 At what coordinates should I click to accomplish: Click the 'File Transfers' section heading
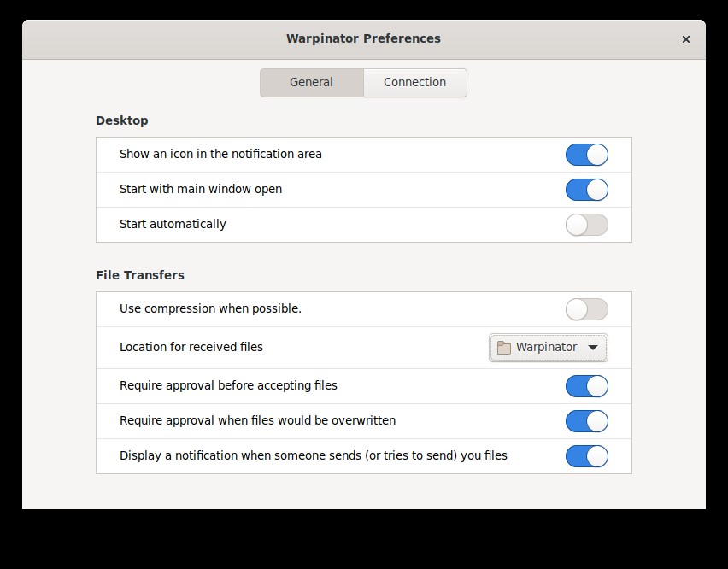[140, 275]
